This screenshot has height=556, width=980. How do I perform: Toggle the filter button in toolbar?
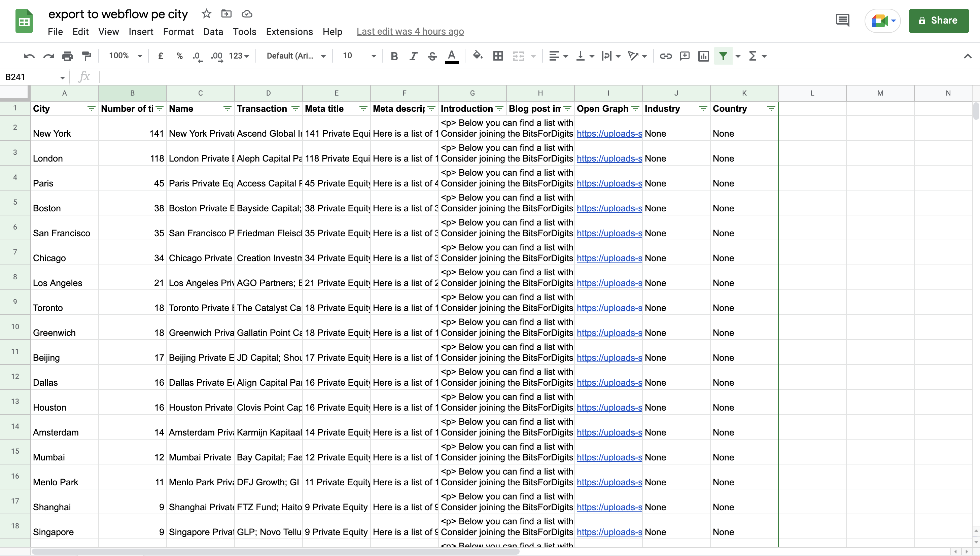(x=723, y=56)
